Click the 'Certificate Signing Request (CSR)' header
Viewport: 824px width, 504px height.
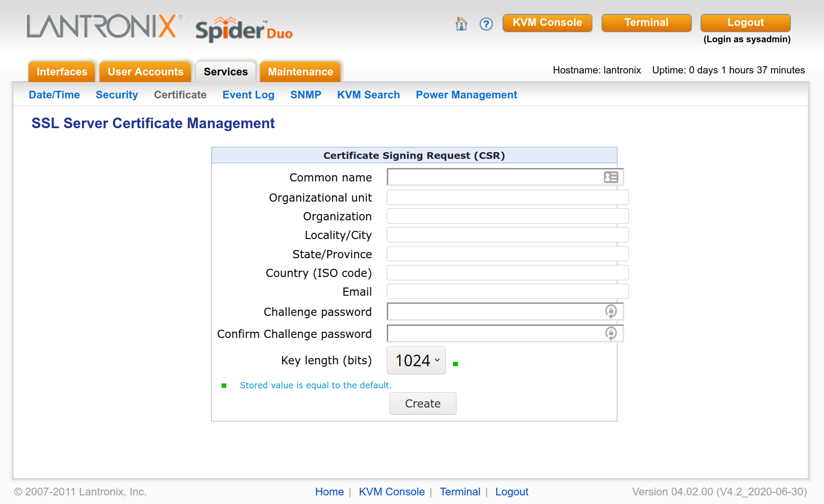click(414, 156)
